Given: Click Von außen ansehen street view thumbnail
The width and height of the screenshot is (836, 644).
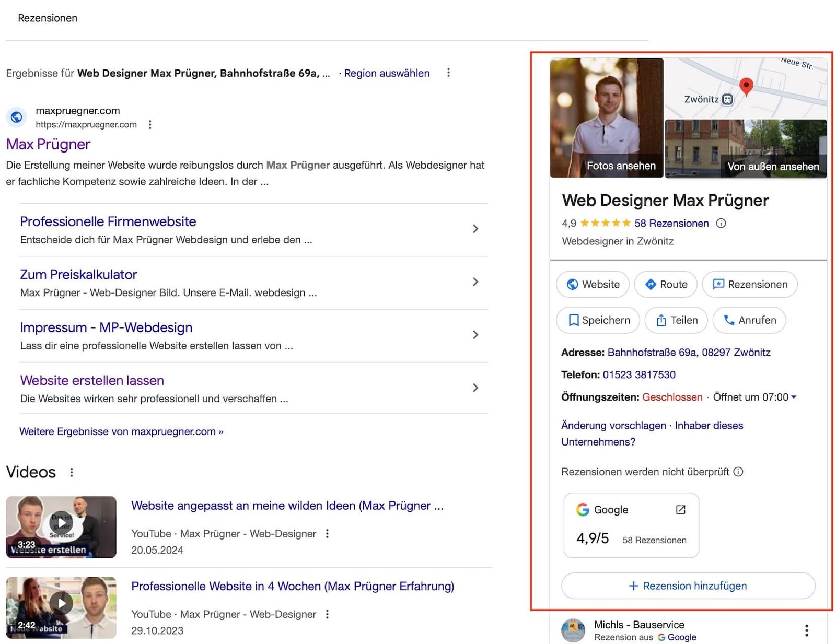Looking at the screenshot, I should (x=746, y=149).
